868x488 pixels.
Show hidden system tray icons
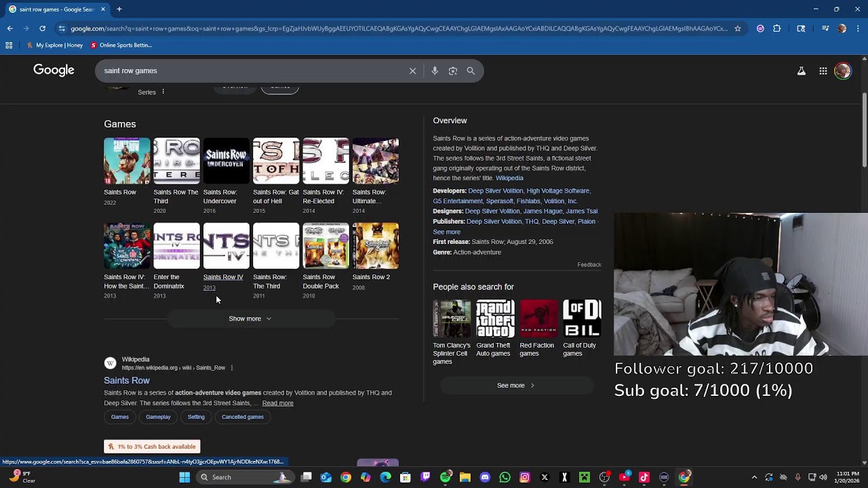click(754, 477)
